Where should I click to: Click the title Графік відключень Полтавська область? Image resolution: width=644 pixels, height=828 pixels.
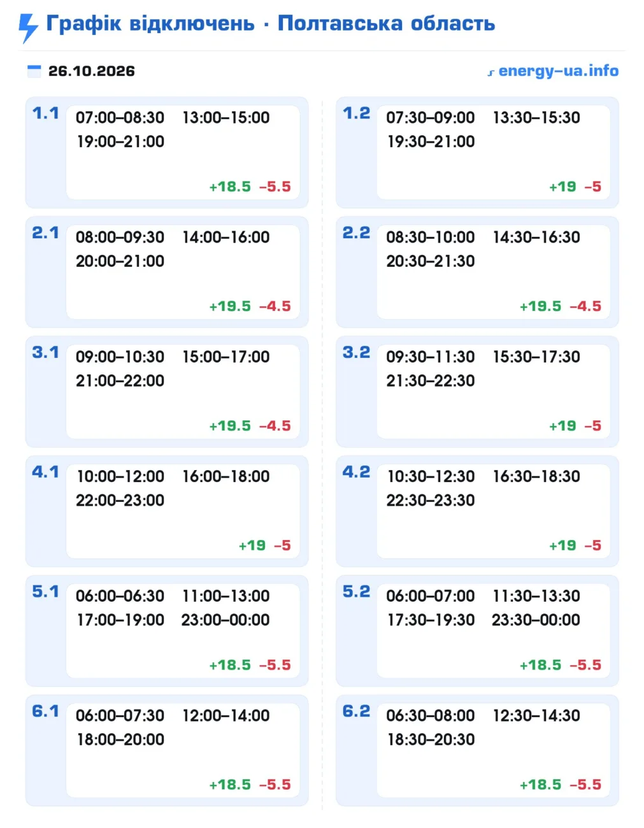coord(271,24)
